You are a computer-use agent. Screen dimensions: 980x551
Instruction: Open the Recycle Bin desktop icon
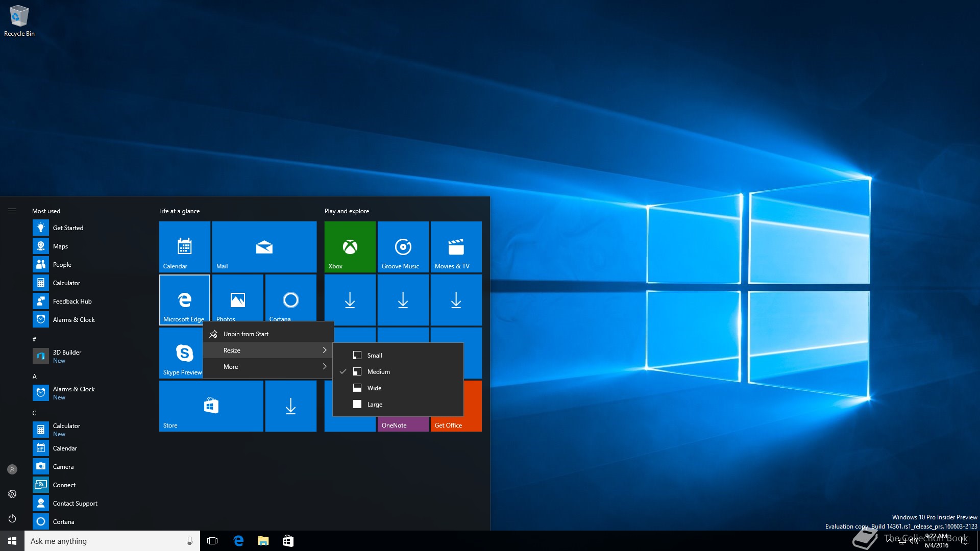[x=19, y=20]
